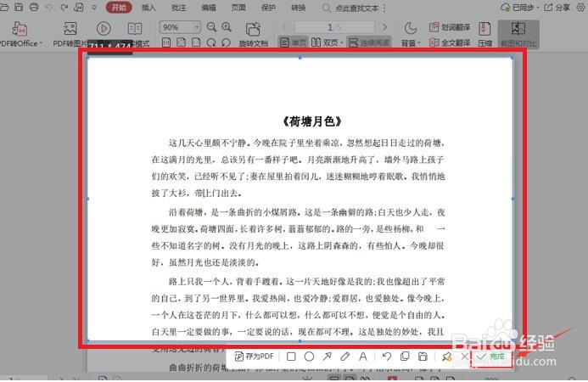Image resolution: width=588 pixels, height=382 pixels.
Task: Click the zoom in magnifier
Action: (227, 27)
